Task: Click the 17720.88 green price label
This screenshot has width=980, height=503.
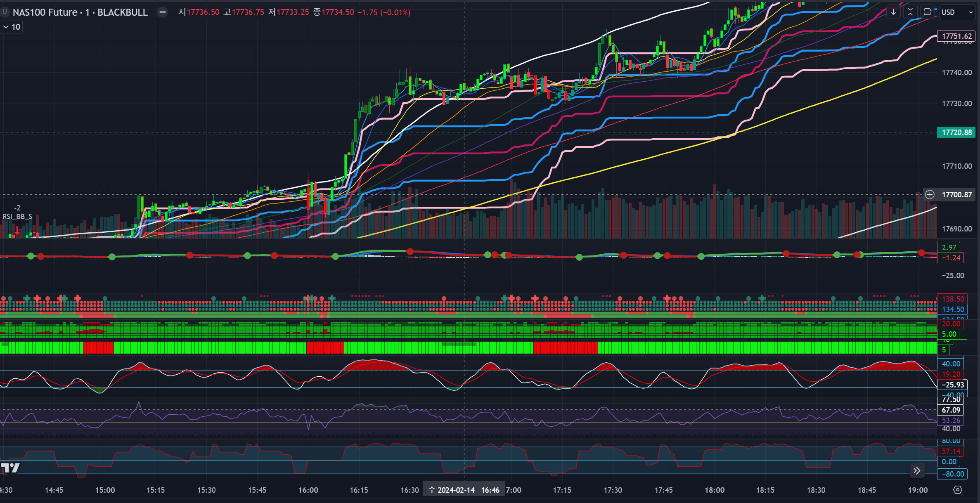Action: 956,132
